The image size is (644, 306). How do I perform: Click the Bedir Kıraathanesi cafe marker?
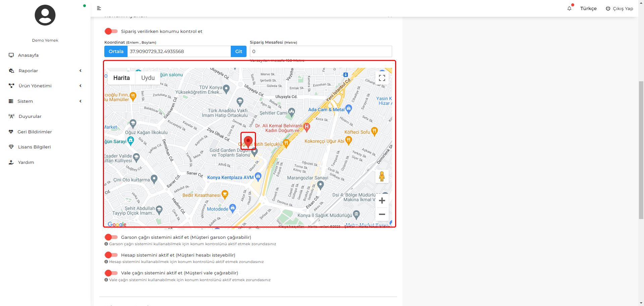(x=225, y=194)
